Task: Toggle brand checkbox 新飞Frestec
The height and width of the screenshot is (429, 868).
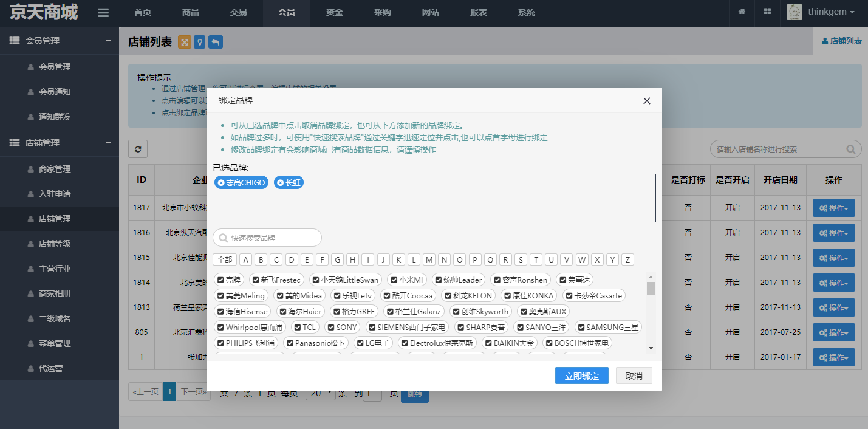Action: 256,280
